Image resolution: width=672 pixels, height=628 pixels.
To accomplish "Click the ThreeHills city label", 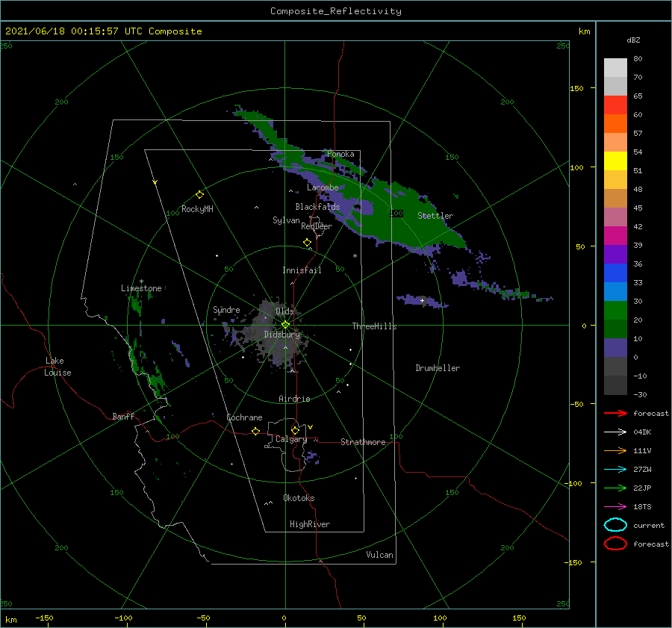I will 374,326.
